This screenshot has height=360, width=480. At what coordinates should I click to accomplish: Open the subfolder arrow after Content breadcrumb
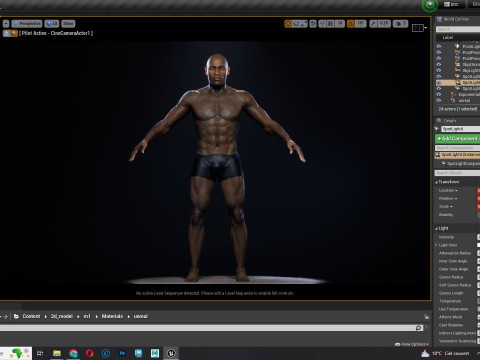coord(46,316)
